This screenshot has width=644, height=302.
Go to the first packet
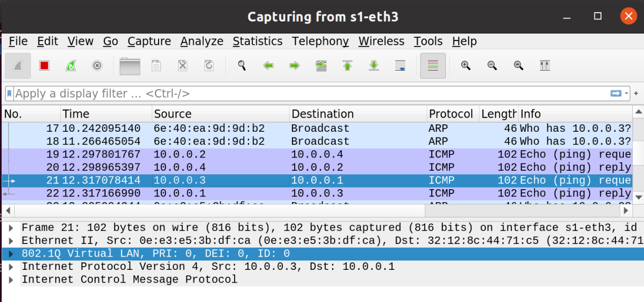[347, 66]
